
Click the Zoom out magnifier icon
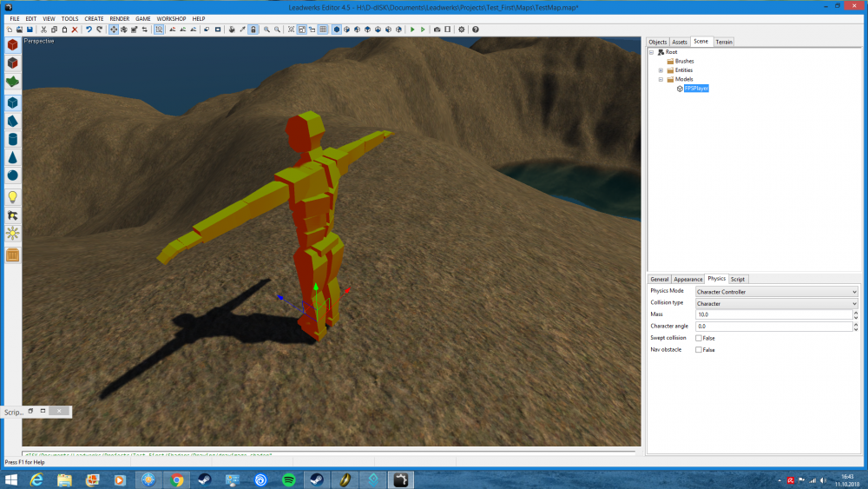click(x=278, y=30)
